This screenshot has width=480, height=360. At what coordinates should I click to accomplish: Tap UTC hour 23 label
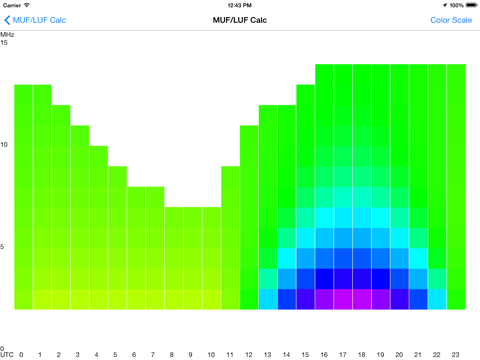click(x=456, y=354)
